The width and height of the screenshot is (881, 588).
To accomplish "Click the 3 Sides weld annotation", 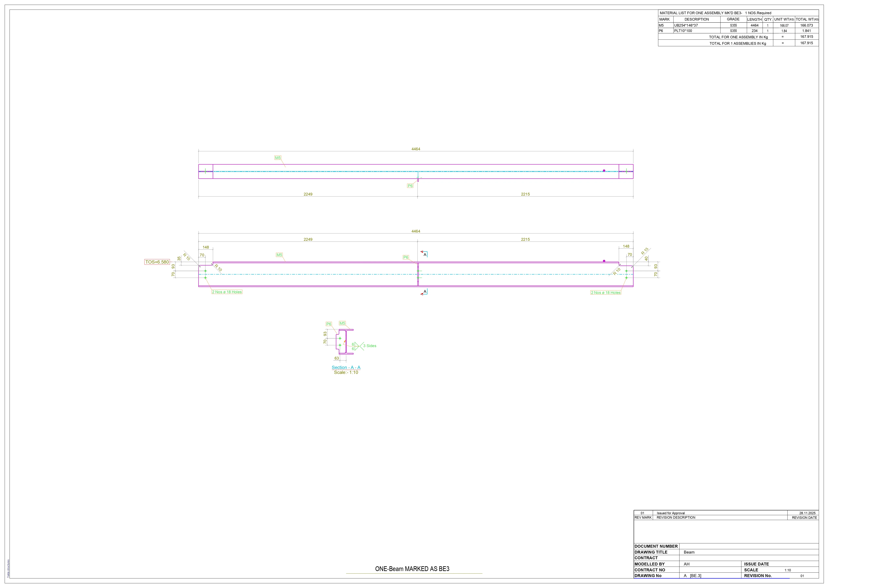I will point(370,346).
